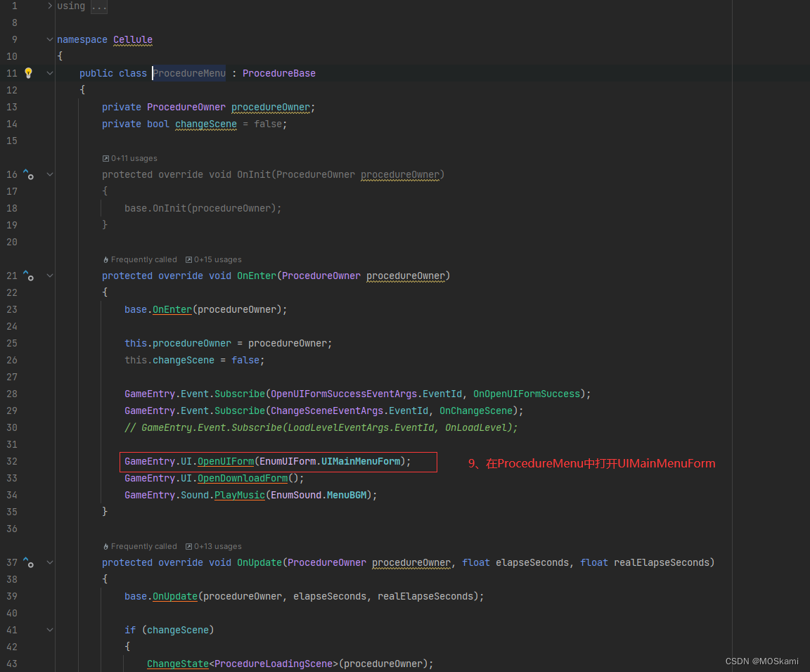The image size is (810, 672).
Task: Collapse the OnUpdate method with its chevron
Action: tap(49, 562)
